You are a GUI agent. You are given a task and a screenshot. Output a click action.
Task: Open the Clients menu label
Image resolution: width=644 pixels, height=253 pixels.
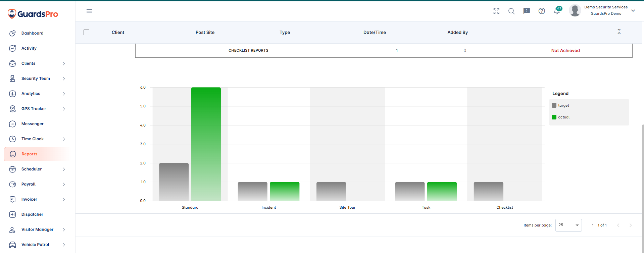[28, 63]
